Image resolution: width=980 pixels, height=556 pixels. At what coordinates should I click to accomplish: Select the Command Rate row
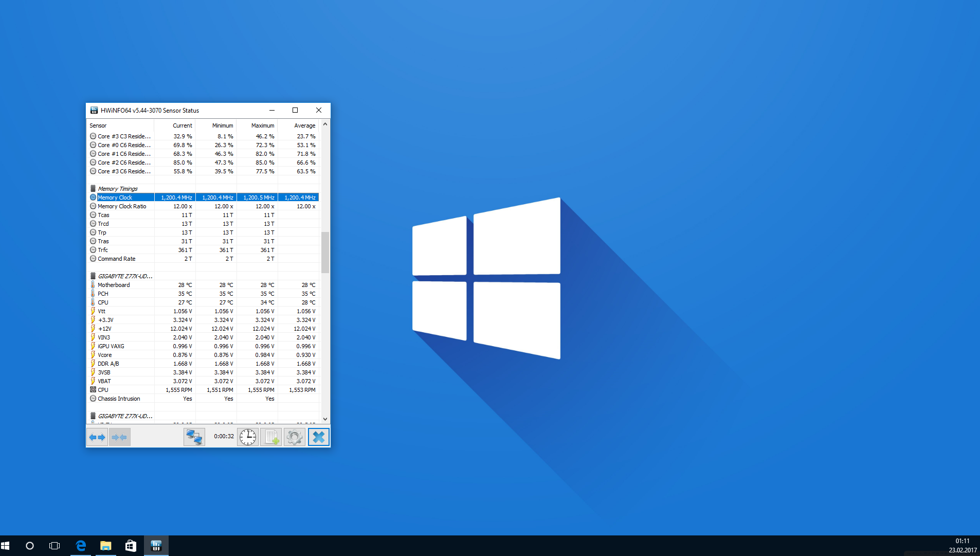point(203,259)
